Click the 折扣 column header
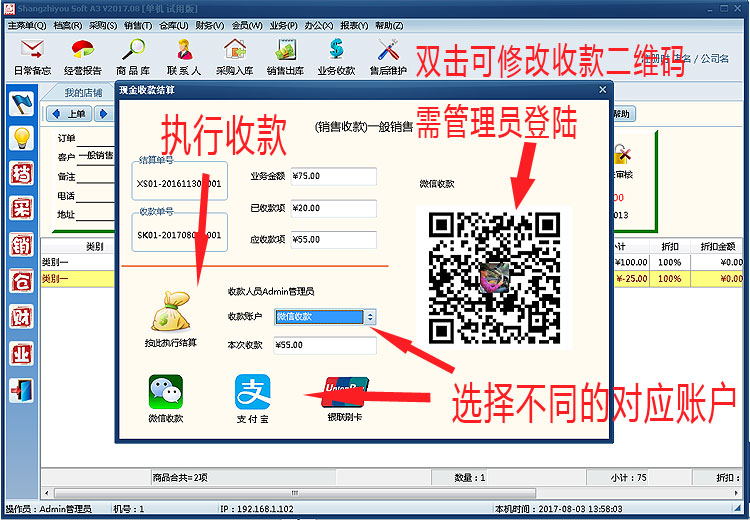 (x=670, y=247)
